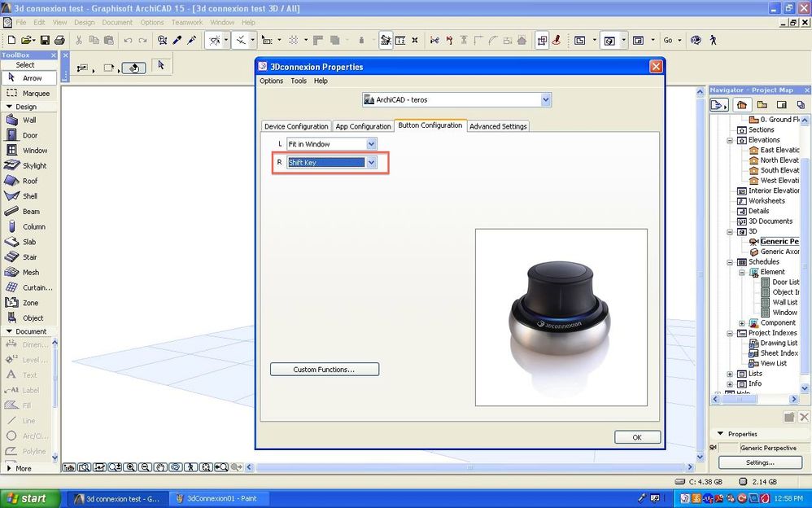Select the Wall tool in ToolBox

click(29, 120)
